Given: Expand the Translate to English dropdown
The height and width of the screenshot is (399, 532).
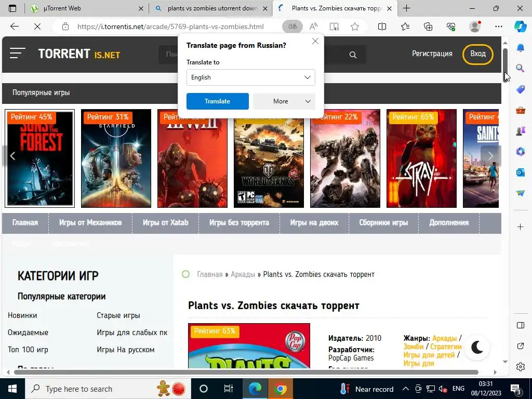Looking at the screenshot, I should pos(251,77).
